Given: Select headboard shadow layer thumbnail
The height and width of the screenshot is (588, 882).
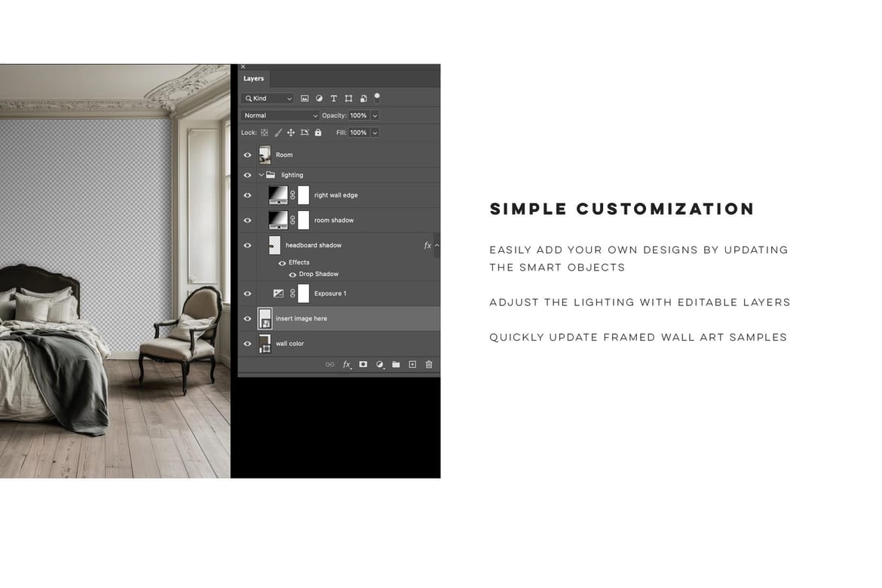Looking at the screenshot, I should pos(274,245).
